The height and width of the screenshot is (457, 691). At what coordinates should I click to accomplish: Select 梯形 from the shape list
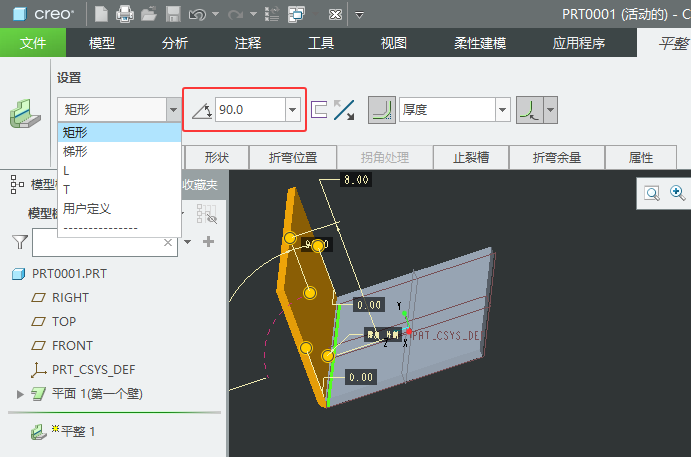pyautogui.click(x=119, y=151)
